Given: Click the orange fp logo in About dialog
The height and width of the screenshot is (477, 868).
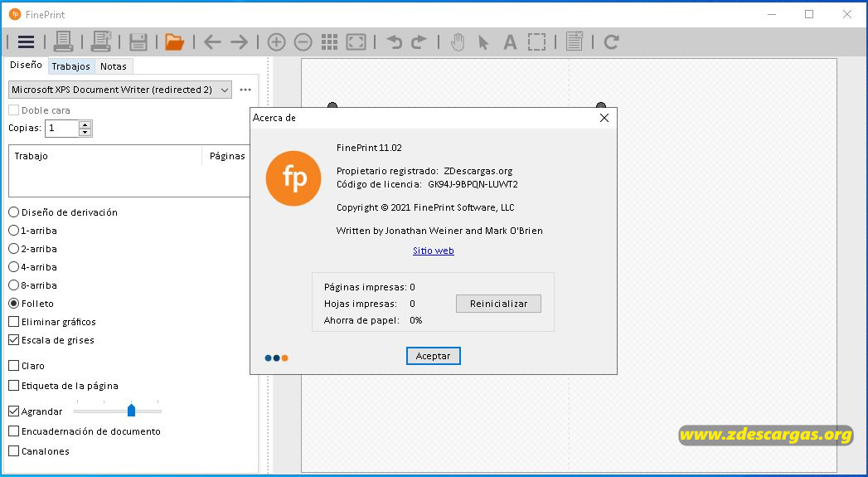Looking at the screenshot, I should pos(293,178).
